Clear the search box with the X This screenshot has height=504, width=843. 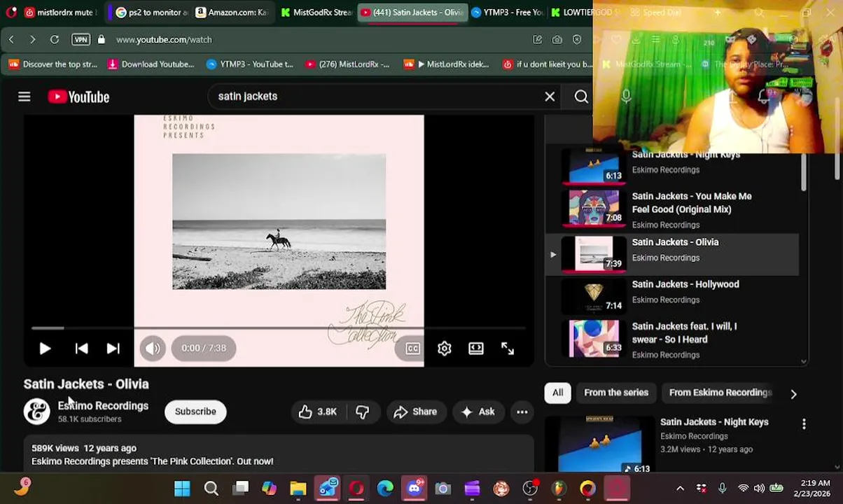550,97
